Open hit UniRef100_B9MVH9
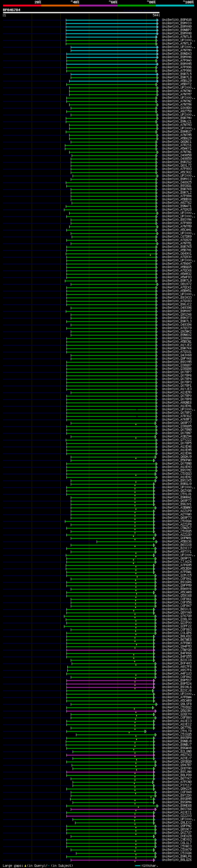The height and width of the screenshot is (868, 197). pyautogui.click(x=177, y=26)
